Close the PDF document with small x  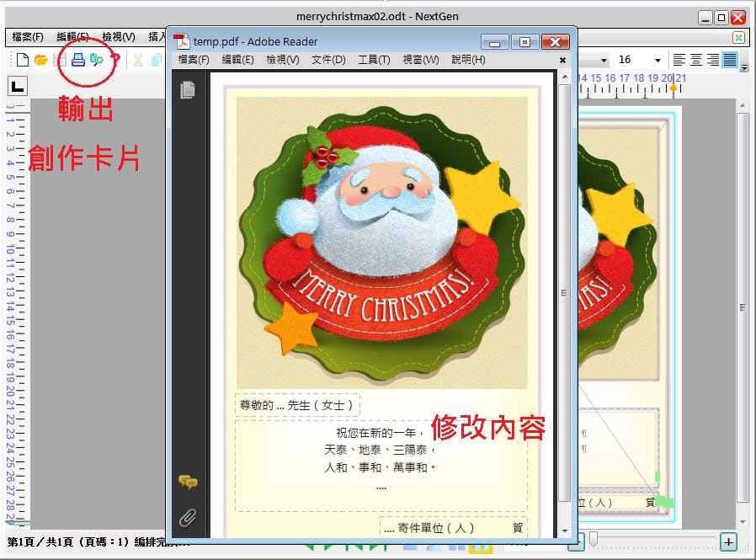point(562,61)
